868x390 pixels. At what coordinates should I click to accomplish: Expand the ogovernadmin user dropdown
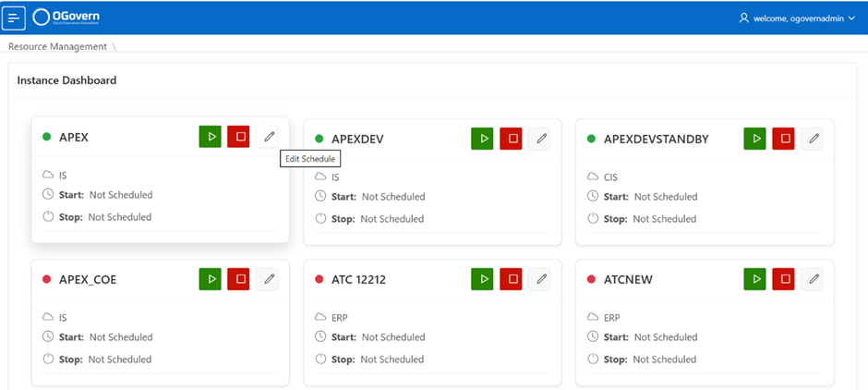(797, 18)
